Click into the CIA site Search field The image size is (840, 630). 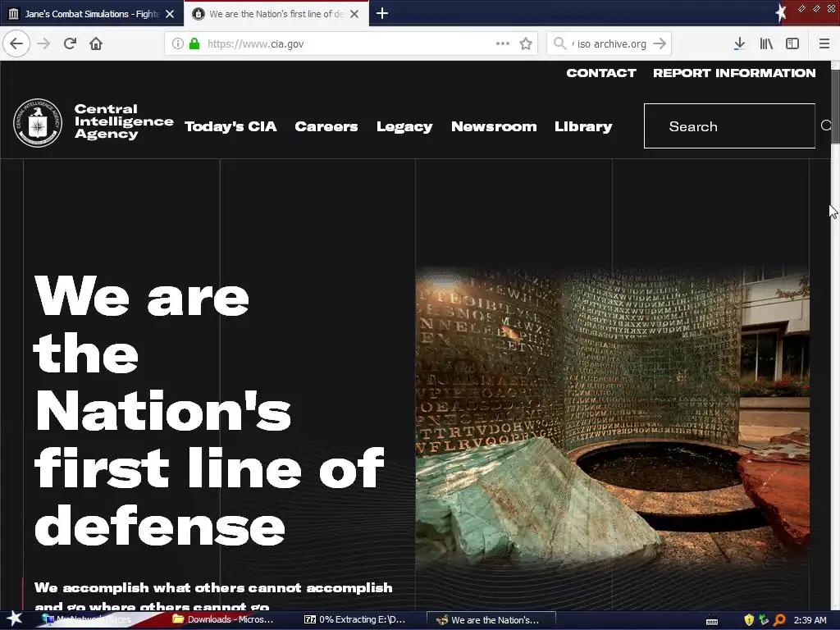729,126
